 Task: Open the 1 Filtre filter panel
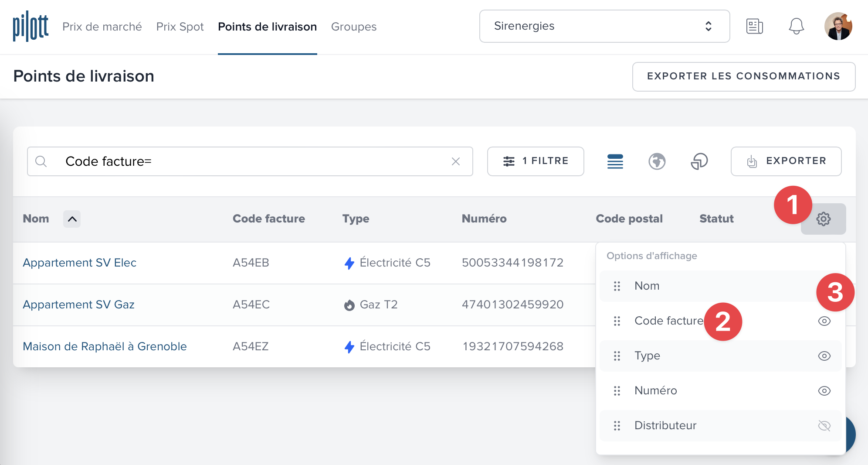point(536,161)
